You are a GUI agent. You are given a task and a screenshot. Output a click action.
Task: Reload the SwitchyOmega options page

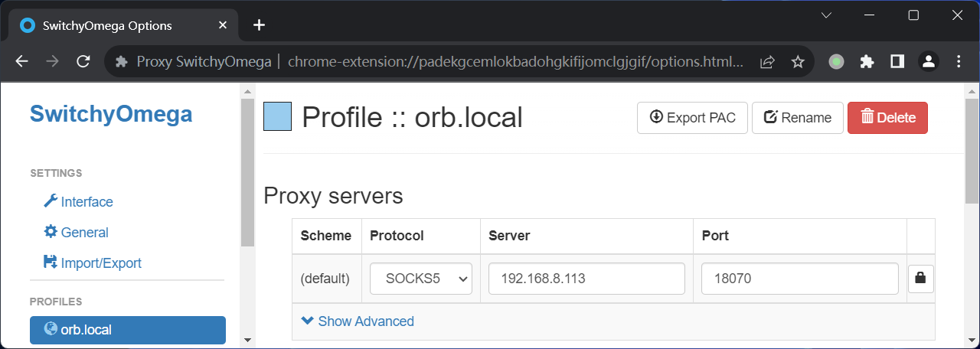pos(83,61)
